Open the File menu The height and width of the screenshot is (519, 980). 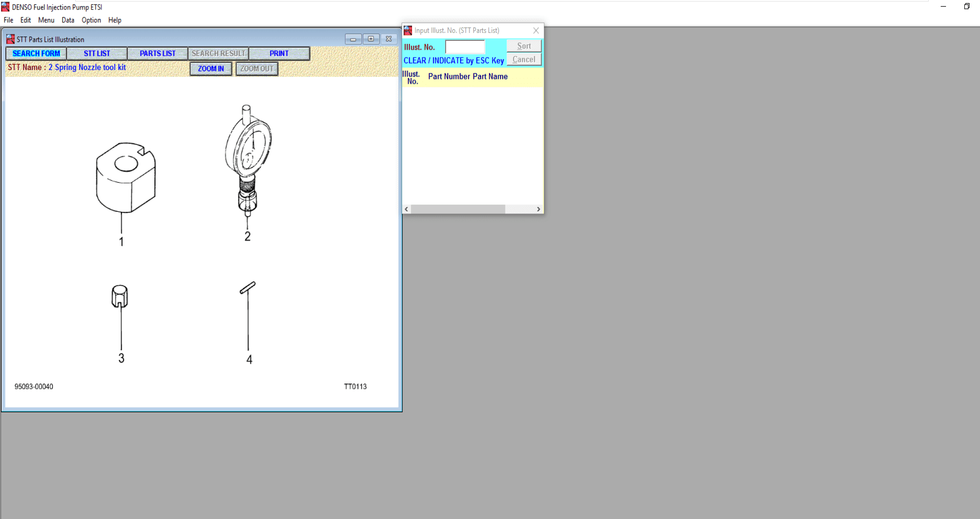click(8, 20)
